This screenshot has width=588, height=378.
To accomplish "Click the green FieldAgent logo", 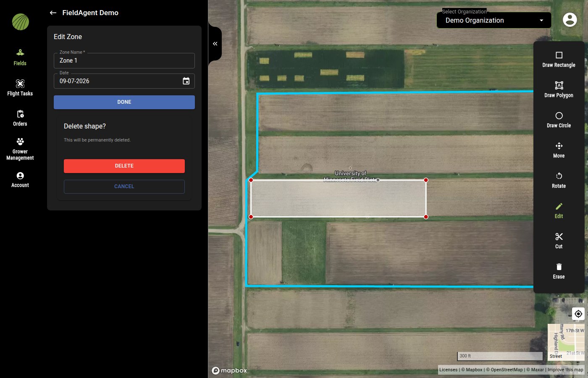I will [x=21, y=22].
